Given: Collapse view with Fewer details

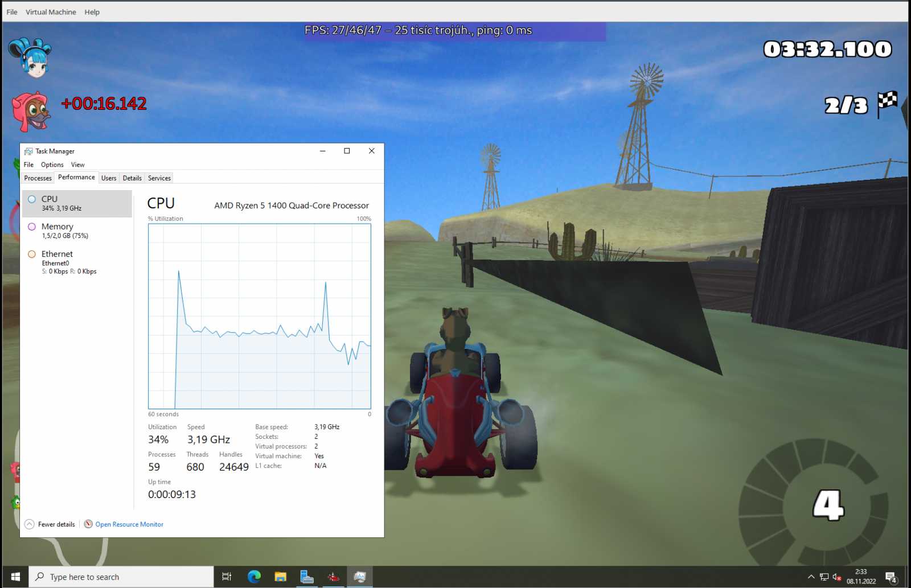Looking at the screenshot, I should pos(50,524).
